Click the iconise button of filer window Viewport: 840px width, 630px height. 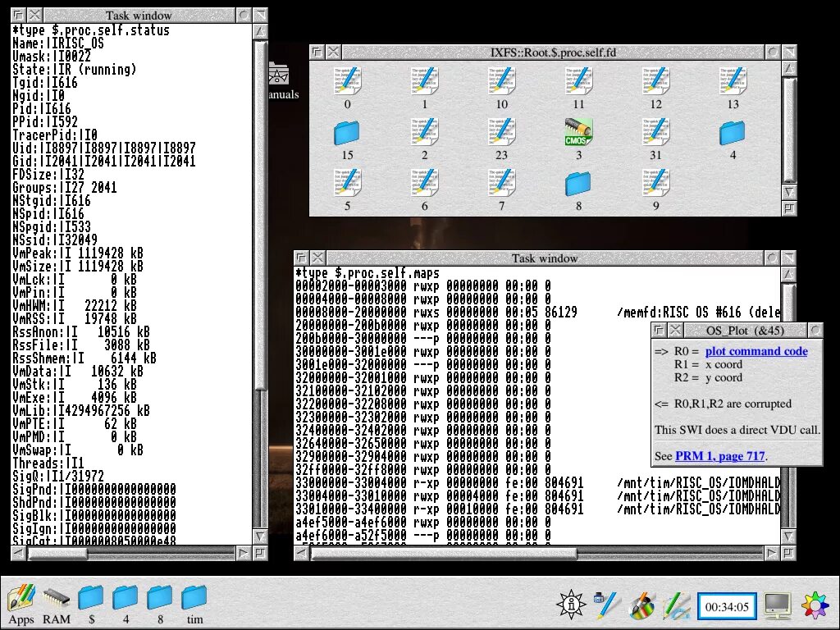click(772, 52)
